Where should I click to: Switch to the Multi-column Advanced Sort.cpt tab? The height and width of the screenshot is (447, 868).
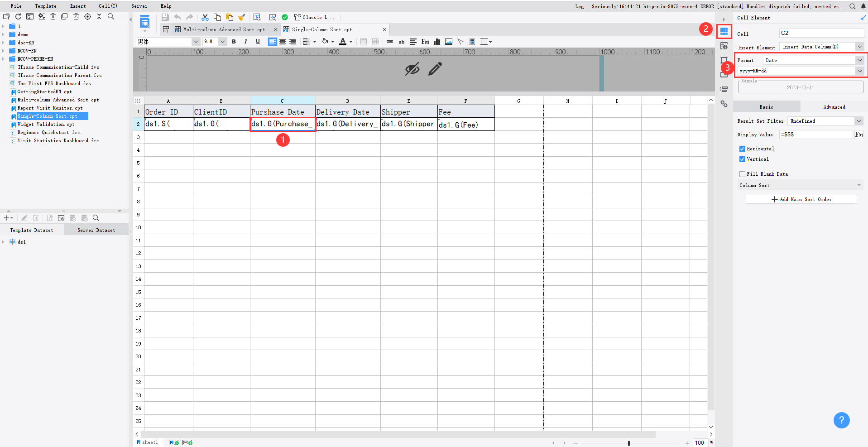(x=222, y=29)
